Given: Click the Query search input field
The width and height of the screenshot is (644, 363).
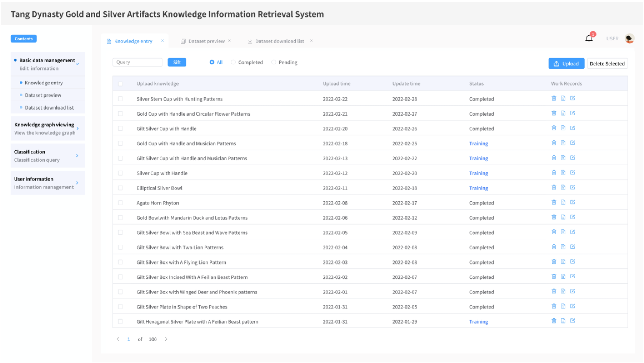Looking at the screenshot, I should click(137, 62).
